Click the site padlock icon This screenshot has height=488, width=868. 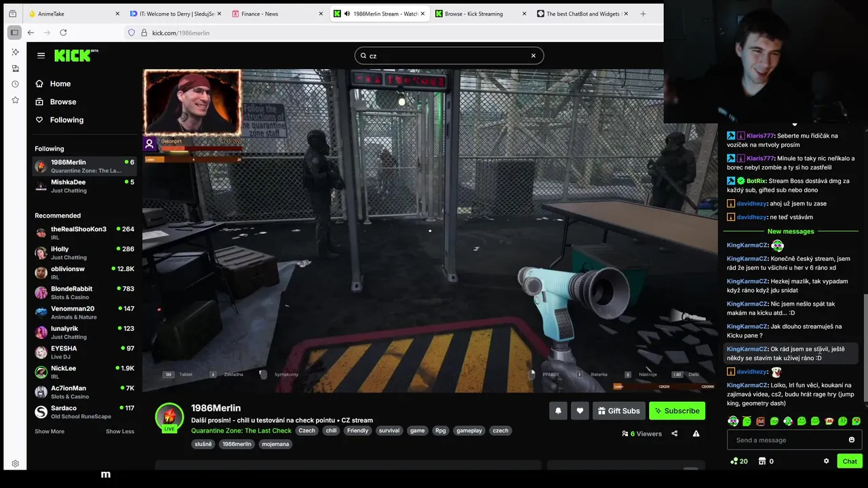[144, 33]
